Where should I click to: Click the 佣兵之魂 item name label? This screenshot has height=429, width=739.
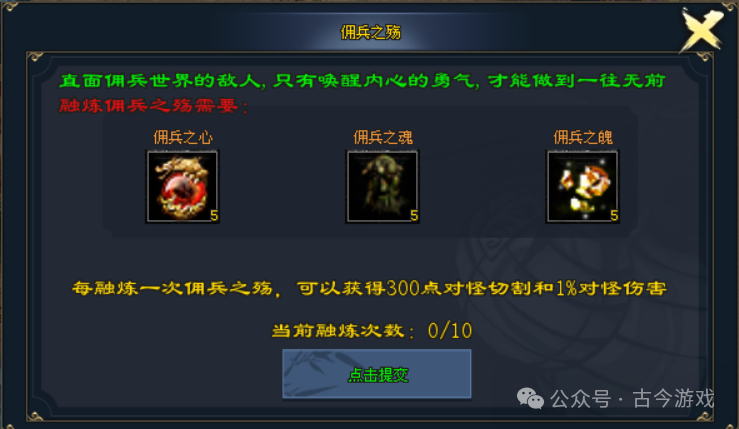(383, 137)
